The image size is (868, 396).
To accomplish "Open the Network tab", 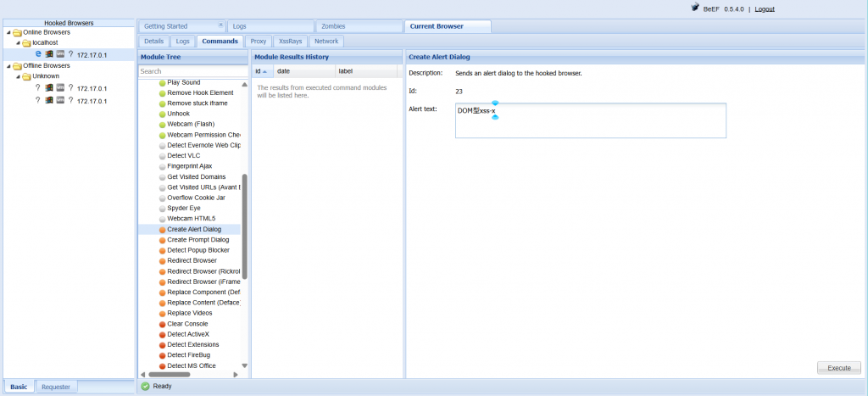I will (x=326, y=41).
